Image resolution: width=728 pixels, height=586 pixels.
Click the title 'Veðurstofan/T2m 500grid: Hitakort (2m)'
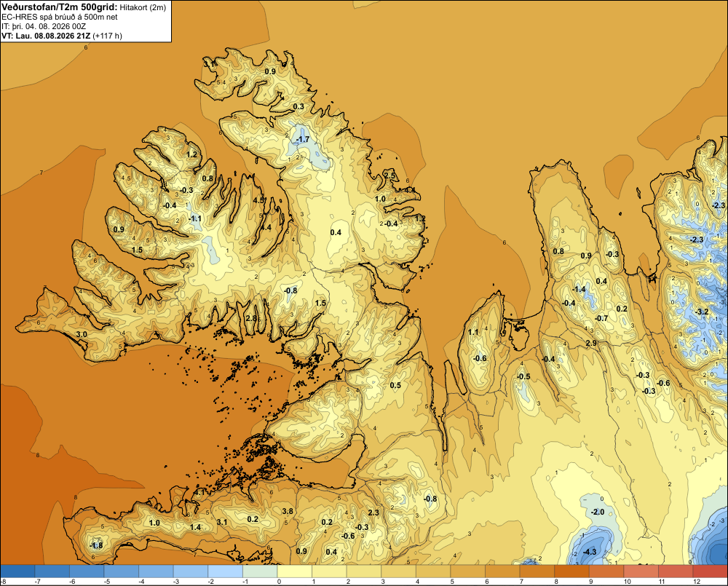point(84,7)
